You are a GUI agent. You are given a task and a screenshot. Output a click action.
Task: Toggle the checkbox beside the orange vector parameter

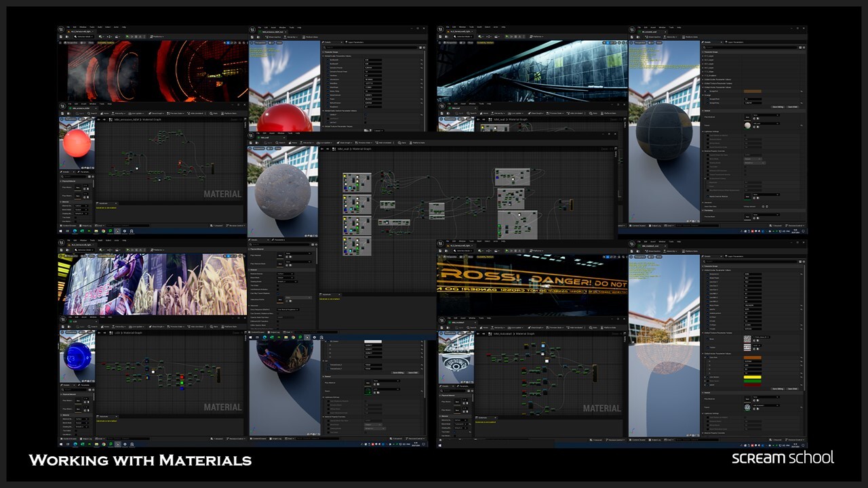click(707, 357)
